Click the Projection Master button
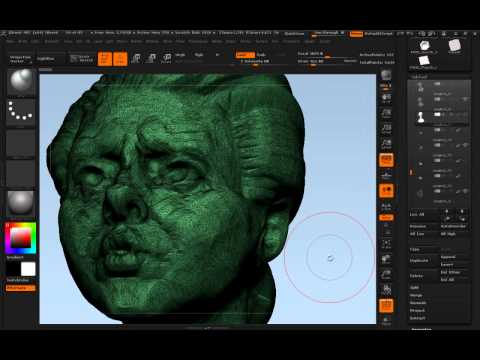Viewport: 480px width, 360px height. (20, 59)
